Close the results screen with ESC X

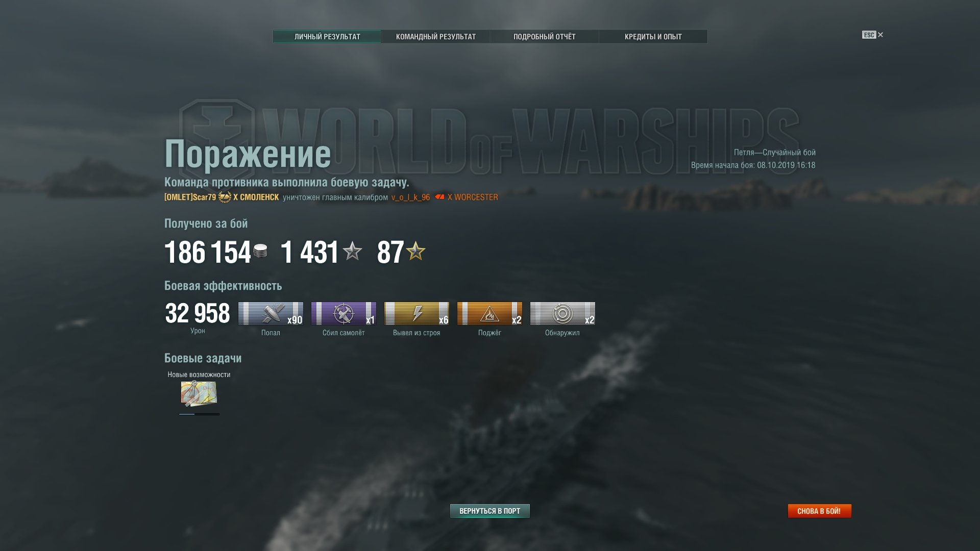pos(873,35)
